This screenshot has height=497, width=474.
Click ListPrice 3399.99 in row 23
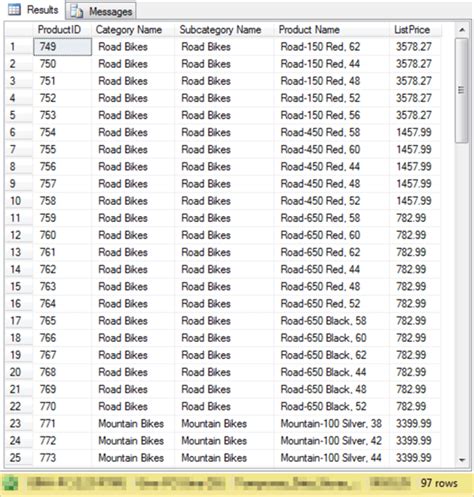coord(414,424)
